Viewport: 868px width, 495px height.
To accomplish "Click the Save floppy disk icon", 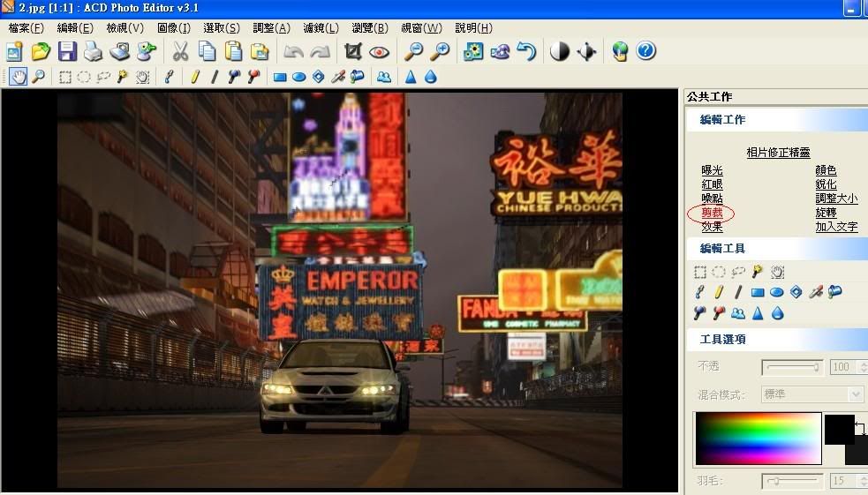I will pos(67,52).
